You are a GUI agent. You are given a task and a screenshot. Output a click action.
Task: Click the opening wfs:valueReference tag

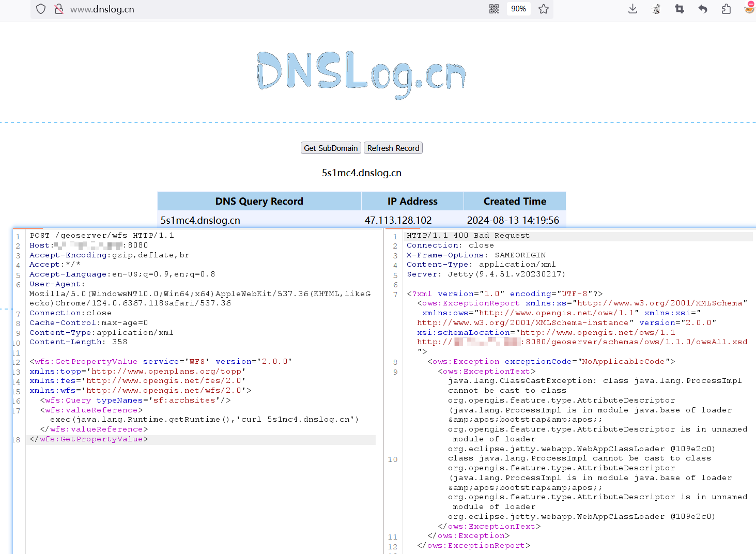point(91,410)
